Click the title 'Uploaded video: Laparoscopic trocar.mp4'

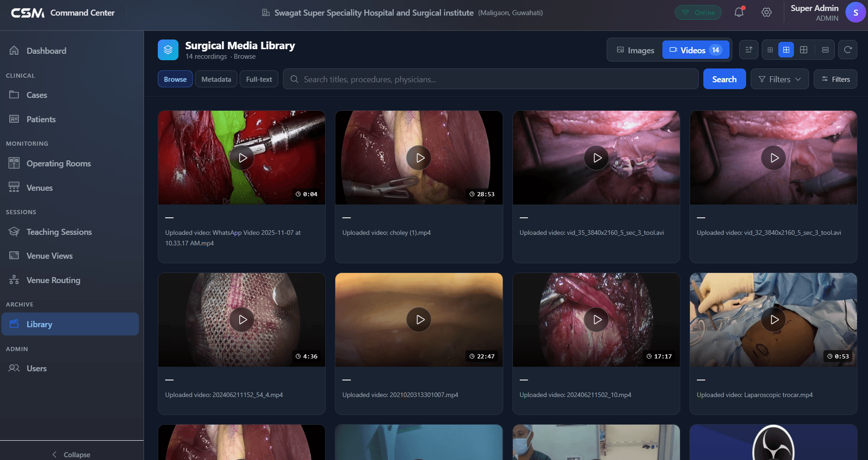click(x=754, y=395)
